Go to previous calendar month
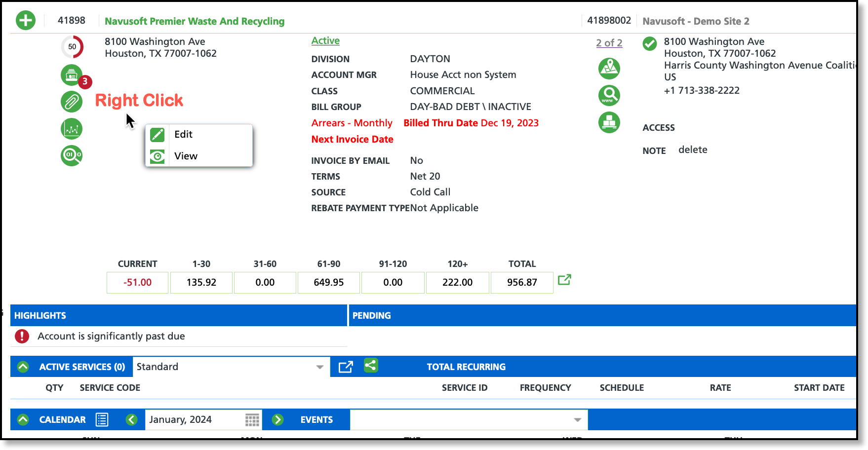Image resolution: width=868 pixels, height=450 pixels. [x=131, y=419]
